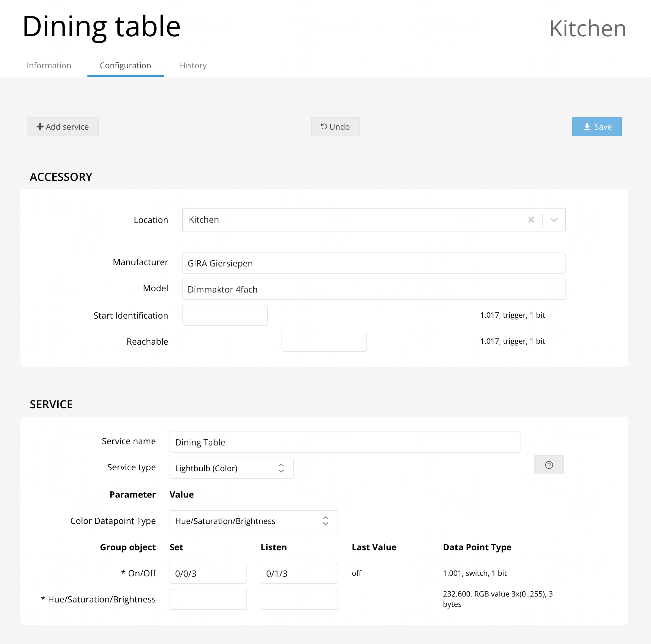
Task: Clear the Kitchen location selection
Action: pyautogui.click(x=531, y=220)
